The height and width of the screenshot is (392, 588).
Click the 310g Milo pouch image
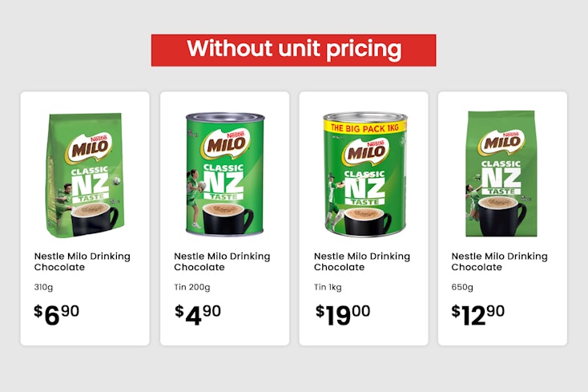coord(83,174)
